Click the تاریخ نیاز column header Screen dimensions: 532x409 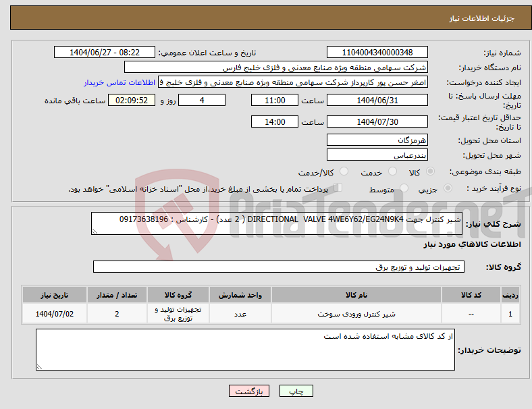(55, 295)
